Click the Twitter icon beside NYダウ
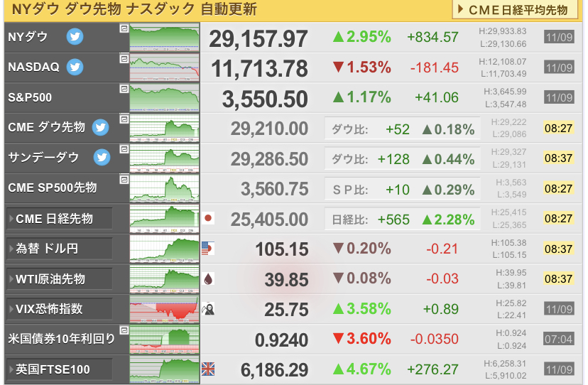 pos(75,36)
